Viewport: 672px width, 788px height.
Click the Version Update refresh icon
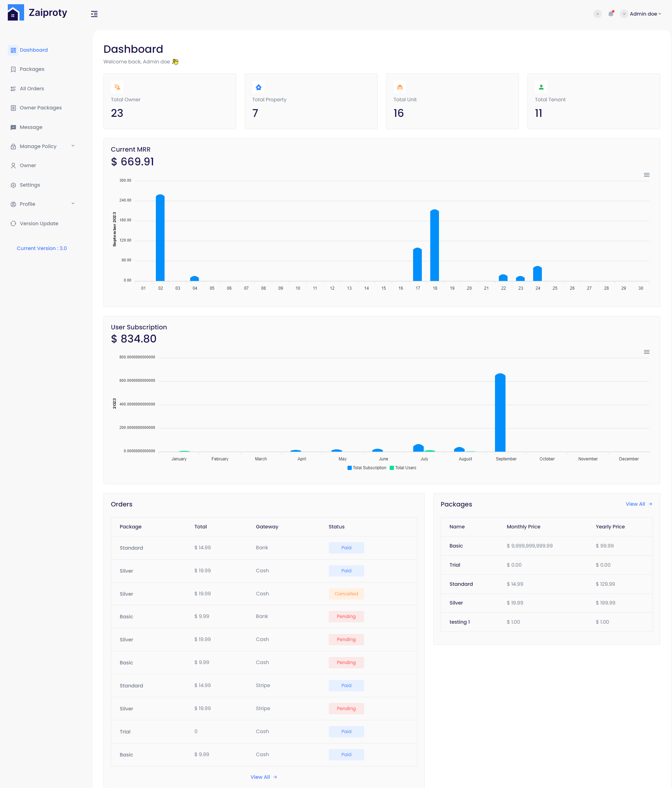coord(13,223)
